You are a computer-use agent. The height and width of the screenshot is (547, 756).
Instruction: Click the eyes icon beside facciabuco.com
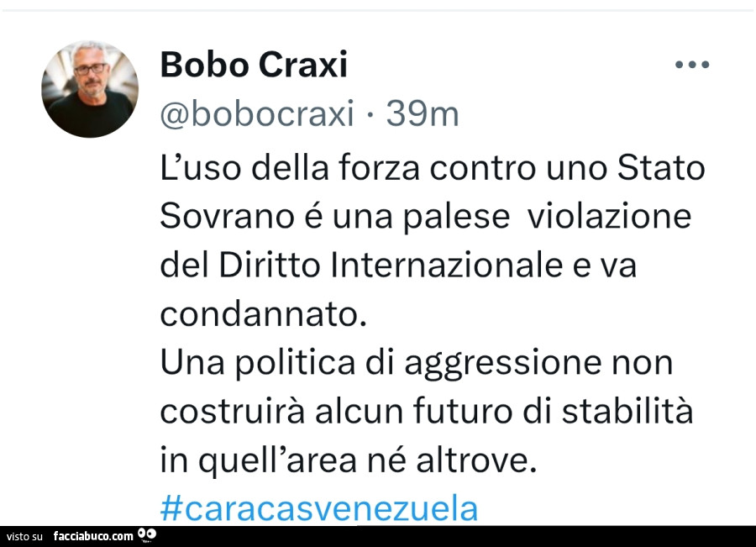click(x=147, y=534)
